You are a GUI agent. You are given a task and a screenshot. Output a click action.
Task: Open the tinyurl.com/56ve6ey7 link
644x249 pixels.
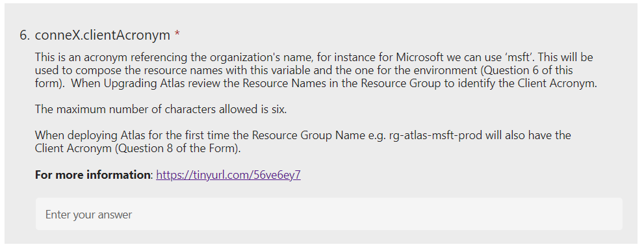[228, 175]
